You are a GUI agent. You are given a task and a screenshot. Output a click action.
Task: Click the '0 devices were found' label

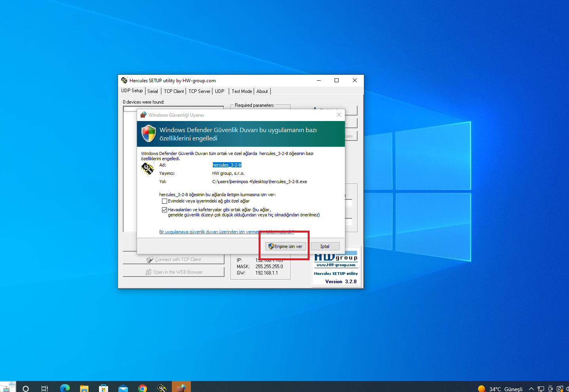tap(143, 102)
